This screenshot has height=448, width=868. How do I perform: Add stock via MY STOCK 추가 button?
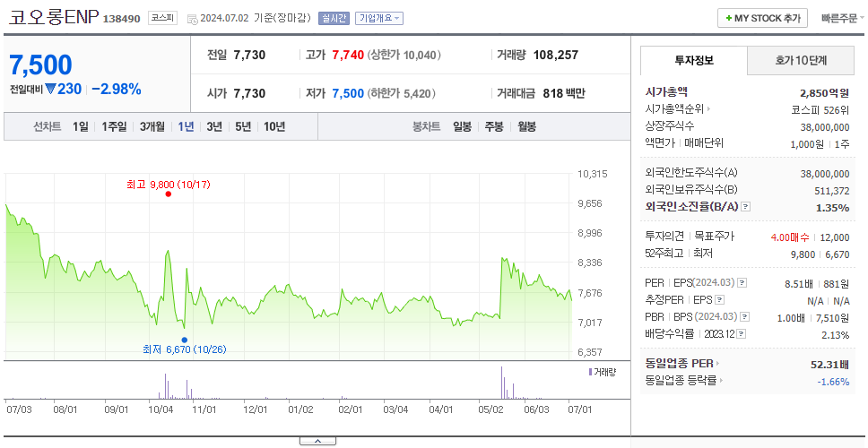click(762, 18)
